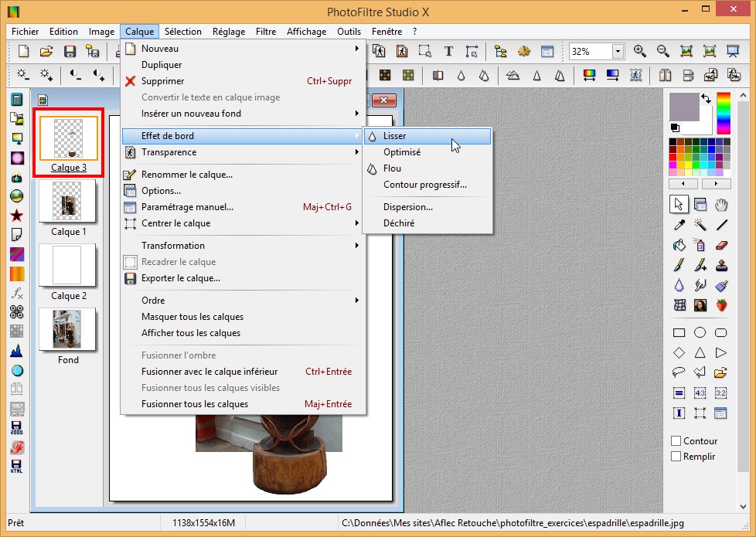Click the histogram icon in left sidebar
Viewport: 756px width, 537px height.
tap(17, 351)
